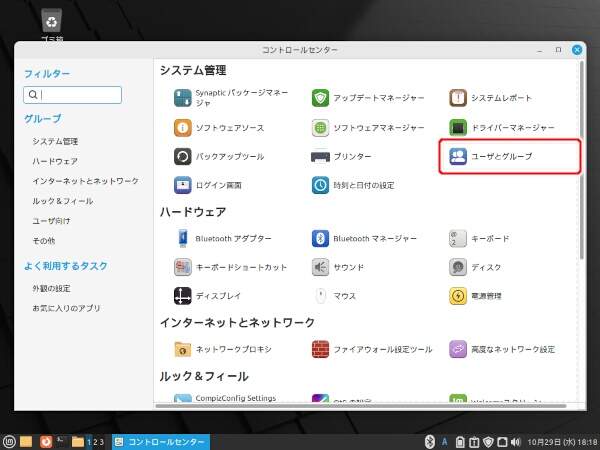This screenshot has height=450, width=600.
Task: Open Keyboard Shortcuts (キーボードショートカット) icon
Action: tap(183, 267)
